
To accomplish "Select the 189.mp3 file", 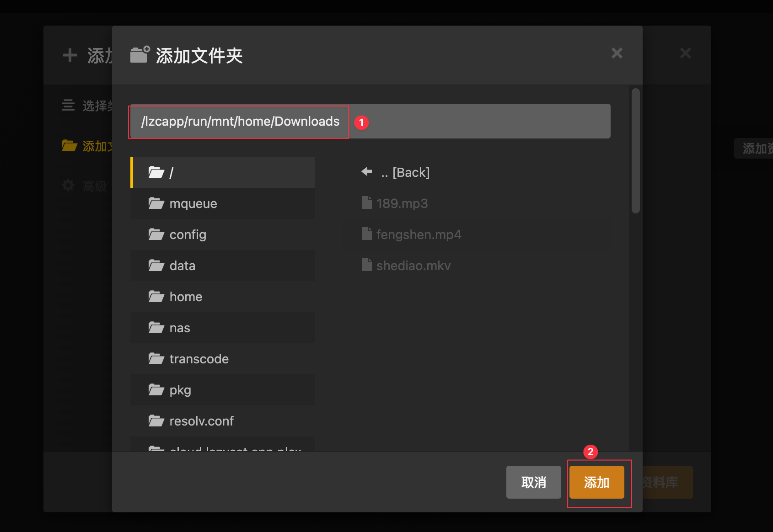I will coord(477,203).
